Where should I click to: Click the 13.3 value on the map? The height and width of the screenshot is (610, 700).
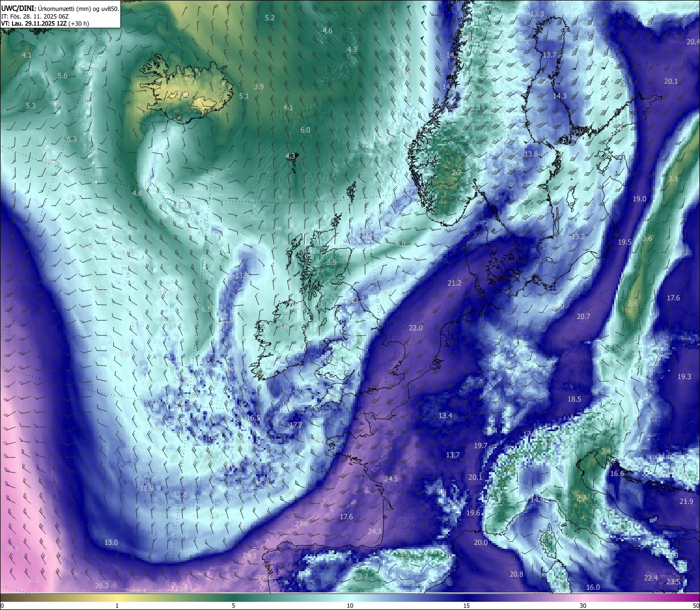tap(537, 14)
